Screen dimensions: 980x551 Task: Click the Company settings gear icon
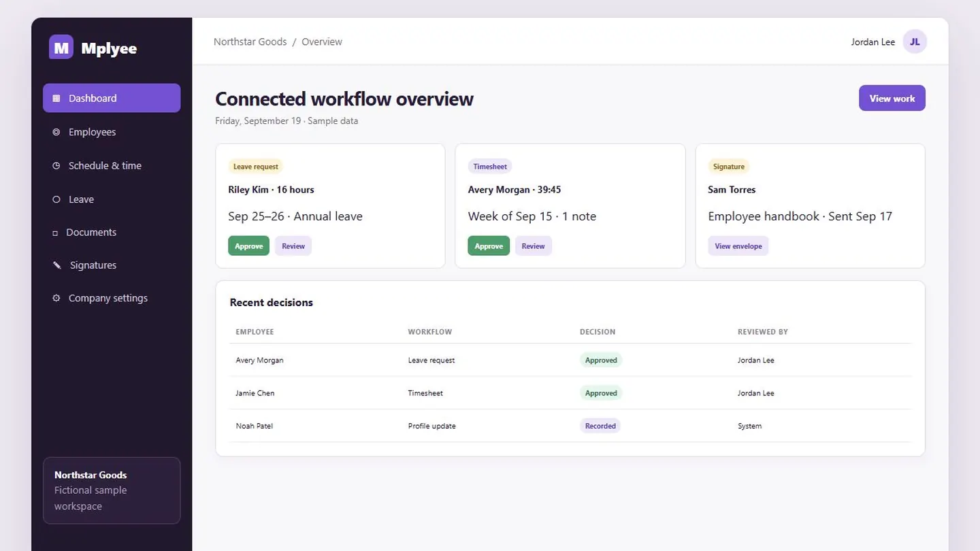(56, 298)
